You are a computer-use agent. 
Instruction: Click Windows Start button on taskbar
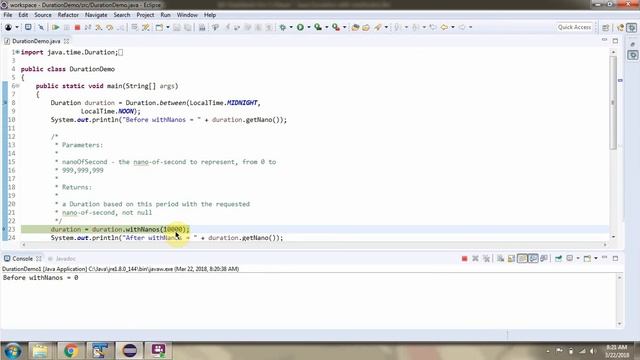tap(13, 351)
